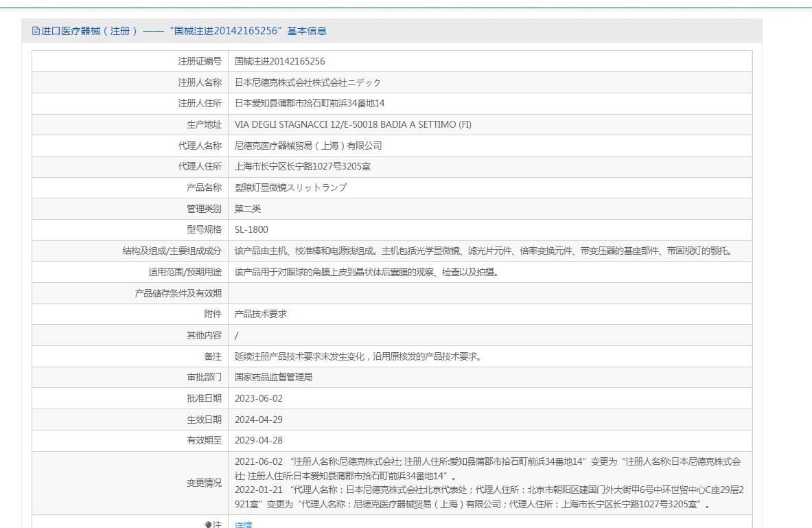Click the document icon in the header

pyautogui.click(x=36, y=31)
